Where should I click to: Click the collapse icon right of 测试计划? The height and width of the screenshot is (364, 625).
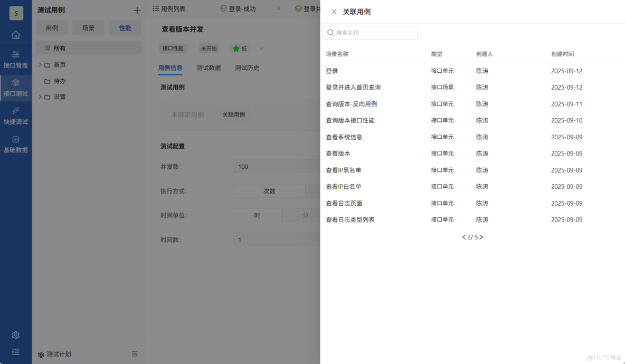point(135,354)
